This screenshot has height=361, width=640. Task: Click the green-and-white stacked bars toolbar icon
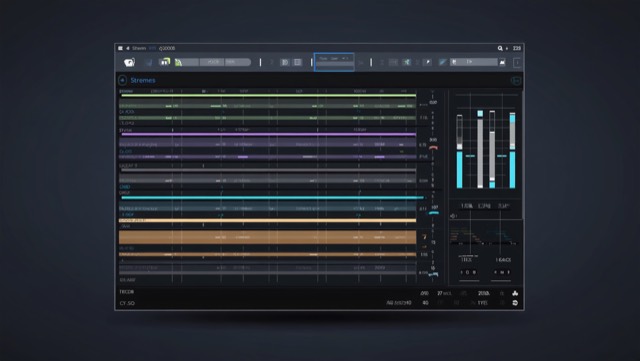(x=165, y=62)
